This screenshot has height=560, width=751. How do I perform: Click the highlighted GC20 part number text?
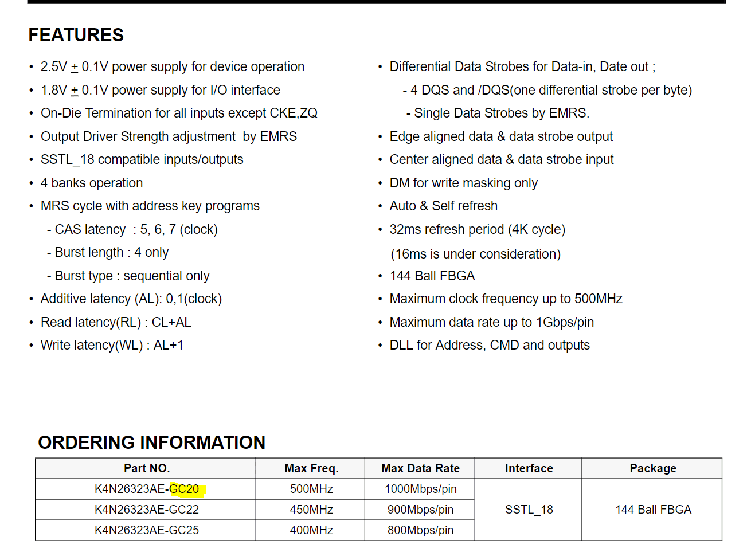(185, 489)
